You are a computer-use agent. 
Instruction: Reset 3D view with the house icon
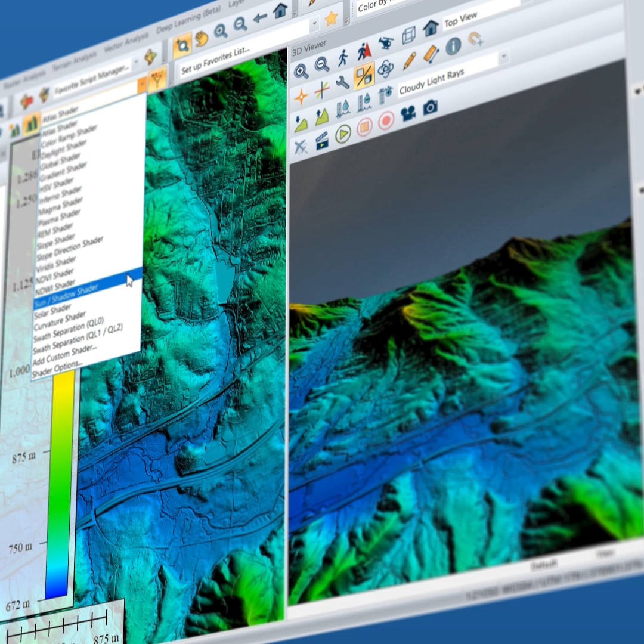coord(431,29)
